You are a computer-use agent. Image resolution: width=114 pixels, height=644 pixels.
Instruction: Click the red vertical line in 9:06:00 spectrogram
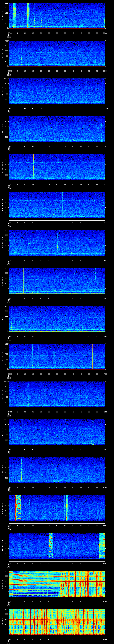92,356
